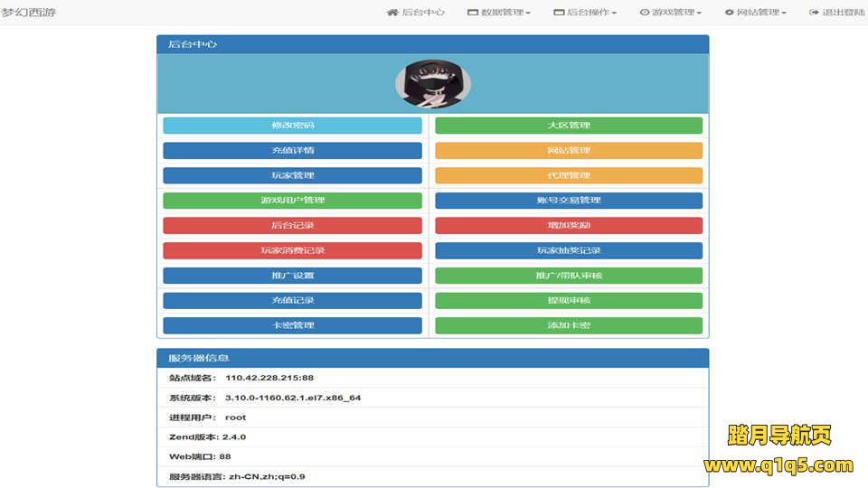
Task: Click the red 增加奖励 button
Action: 568,225
